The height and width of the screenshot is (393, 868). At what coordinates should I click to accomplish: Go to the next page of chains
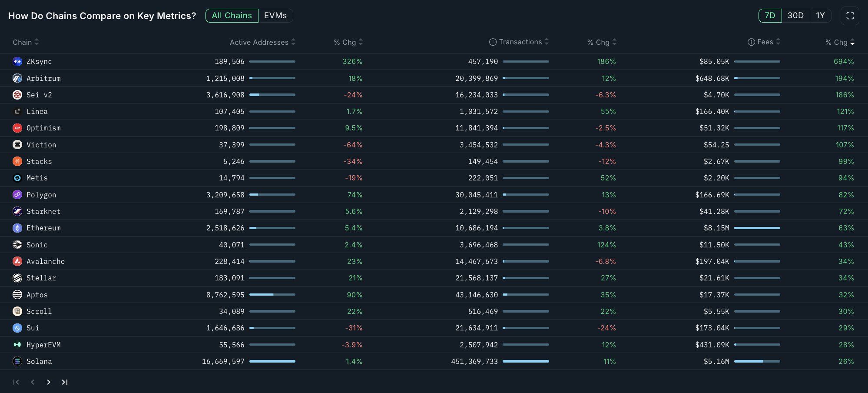point(49,382)
